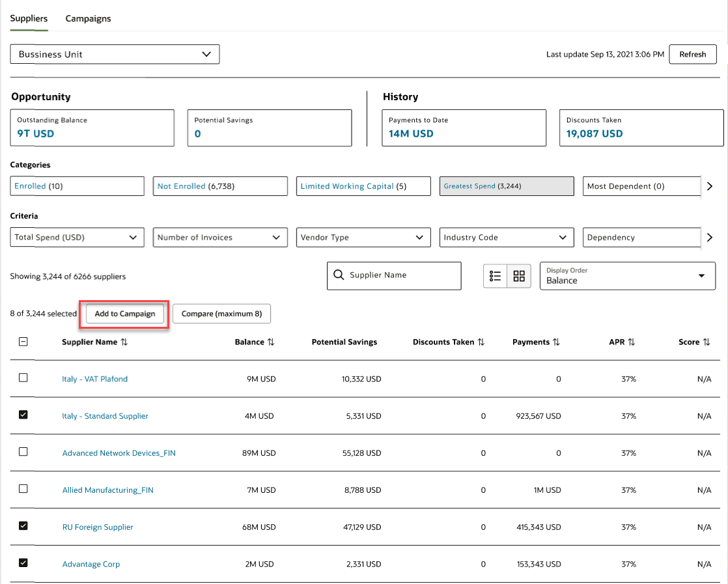Sort by Score arrows icon
The image size is (728, 584).
707,342
